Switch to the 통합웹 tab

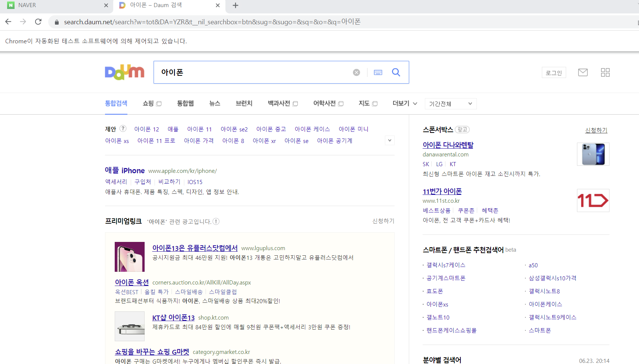pos(185,103)
